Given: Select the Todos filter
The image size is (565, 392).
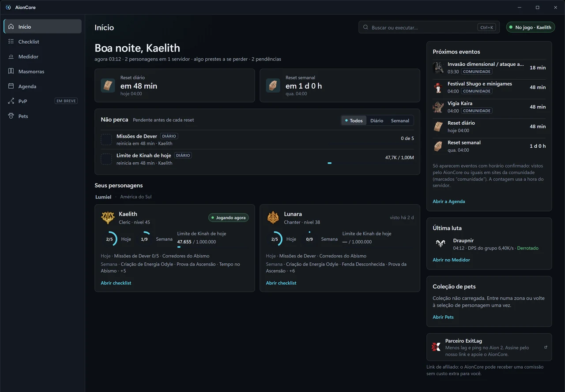Looking at the screenshot, I should pyautogui.click(x=354, y=120).
